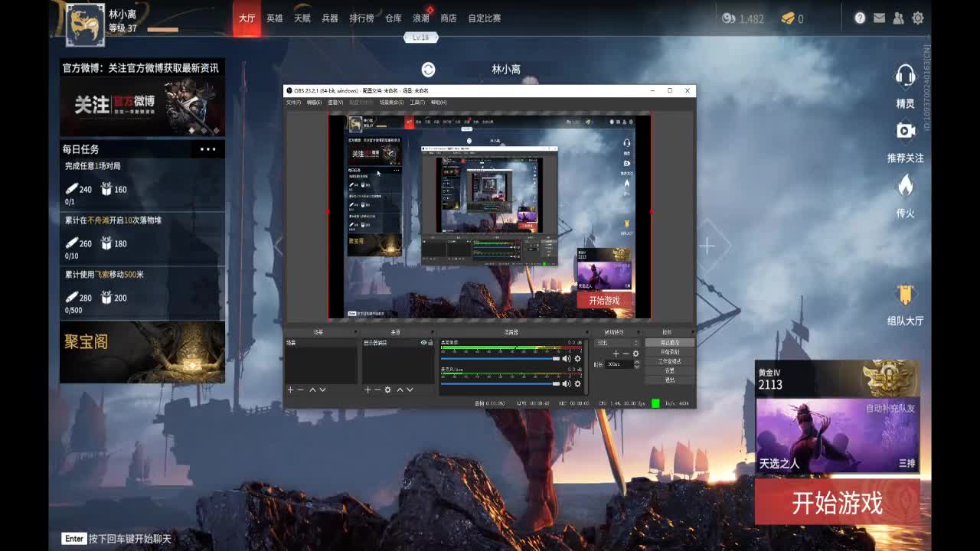Toggle visibility eye of 显示器捕获 source

point(423,343)
